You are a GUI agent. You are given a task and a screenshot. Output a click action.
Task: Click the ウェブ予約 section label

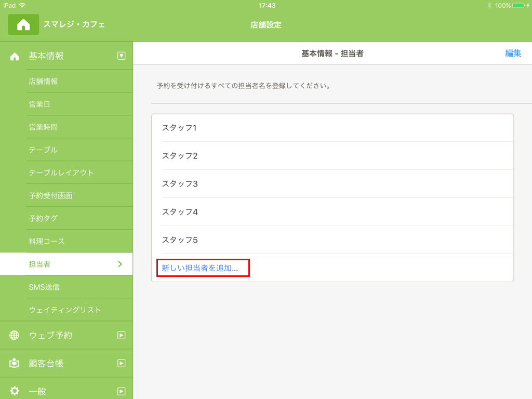pos(50,335)
